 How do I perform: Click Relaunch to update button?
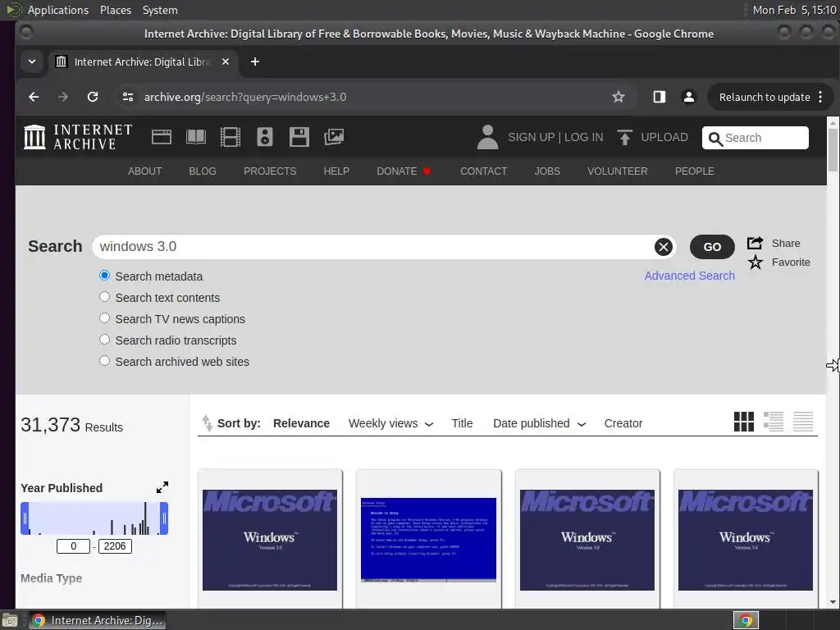[x=765, y=97]
